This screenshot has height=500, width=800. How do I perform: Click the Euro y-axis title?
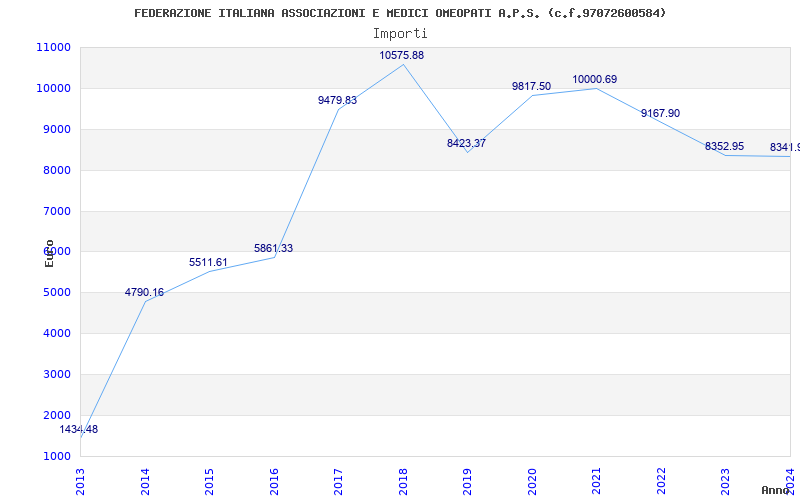point(49,254)
